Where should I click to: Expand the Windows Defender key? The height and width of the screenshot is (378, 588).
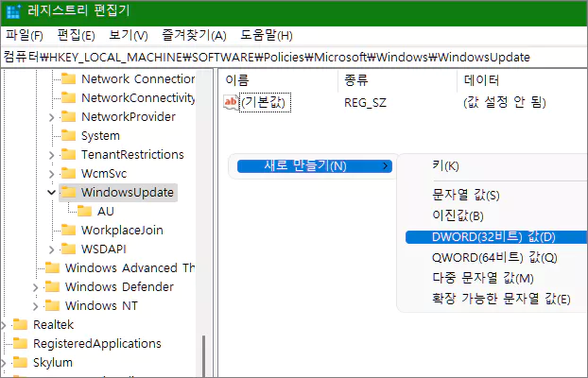(x=35, y=287)
